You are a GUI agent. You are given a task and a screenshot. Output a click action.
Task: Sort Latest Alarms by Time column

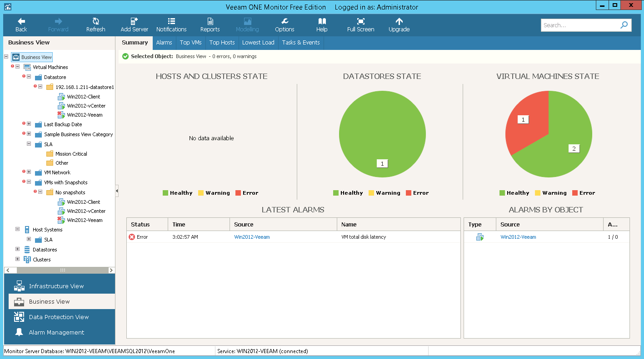point(199,224)
